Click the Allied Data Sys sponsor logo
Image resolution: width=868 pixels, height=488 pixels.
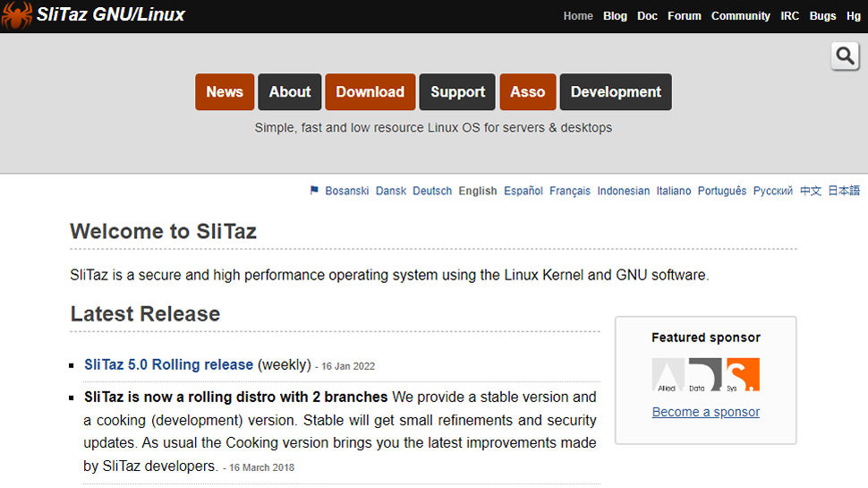coord(705,374)
